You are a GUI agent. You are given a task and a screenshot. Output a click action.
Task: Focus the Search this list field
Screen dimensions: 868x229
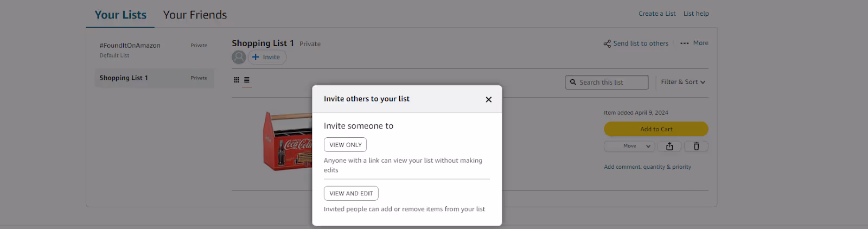point(607,82)
